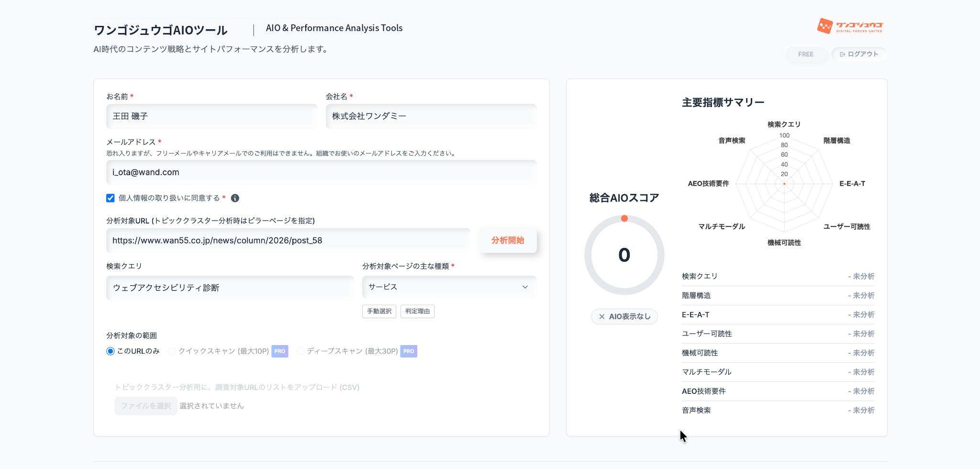Select the クイックスキャン (最大10P) radio option
The image size is (980, 469).
click(x=172, y=351)
